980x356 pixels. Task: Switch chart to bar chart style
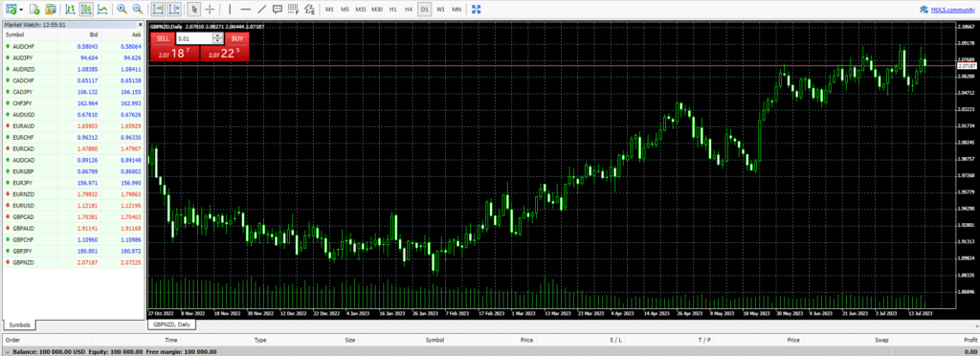(71, 10)
